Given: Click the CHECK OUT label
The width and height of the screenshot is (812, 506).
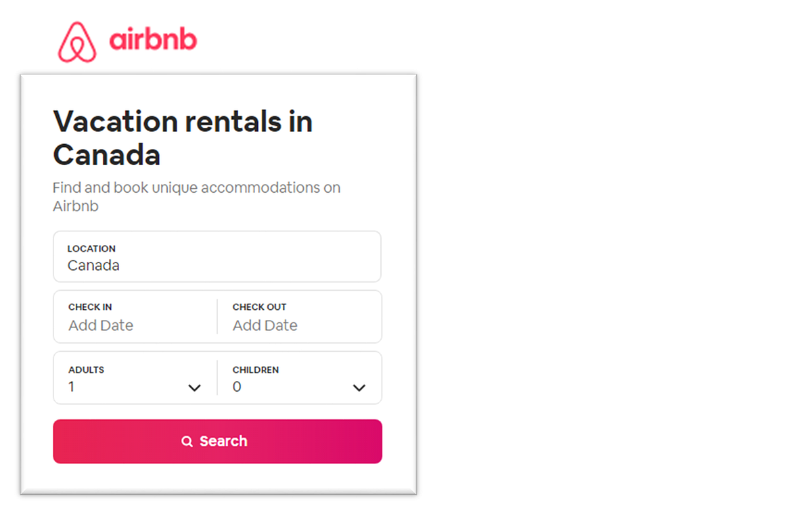Looking at the screenshot, I should (260, 306).
